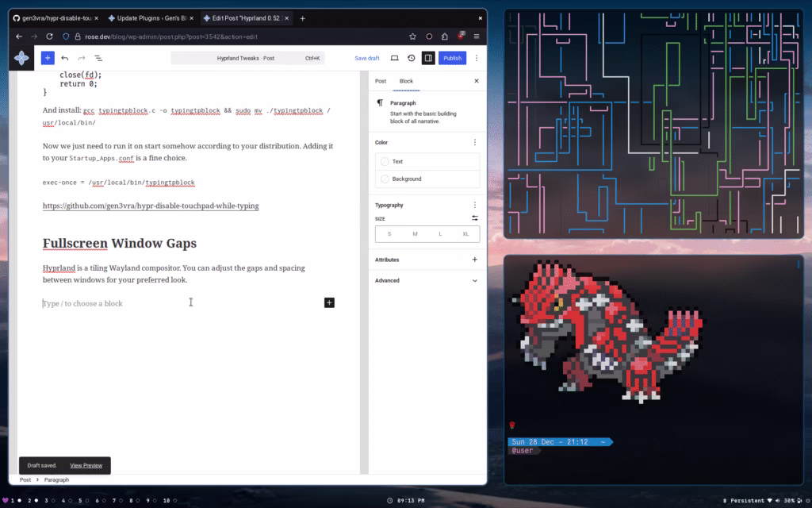Toggle custom font size control
The height and width of the screenshot is (508, 812).
(475, 218)
